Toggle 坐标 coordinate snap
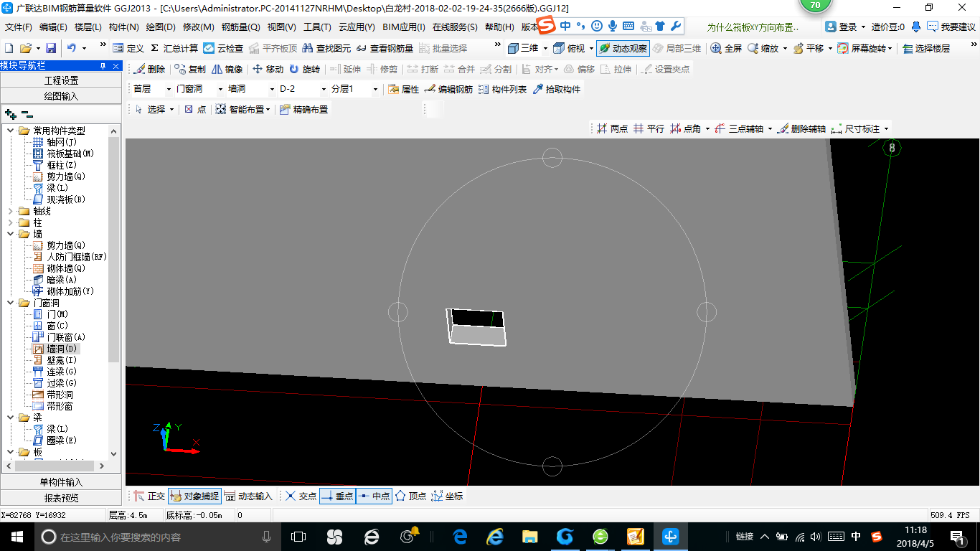Screen dimensions: 980x551 [x=447, y=496]
